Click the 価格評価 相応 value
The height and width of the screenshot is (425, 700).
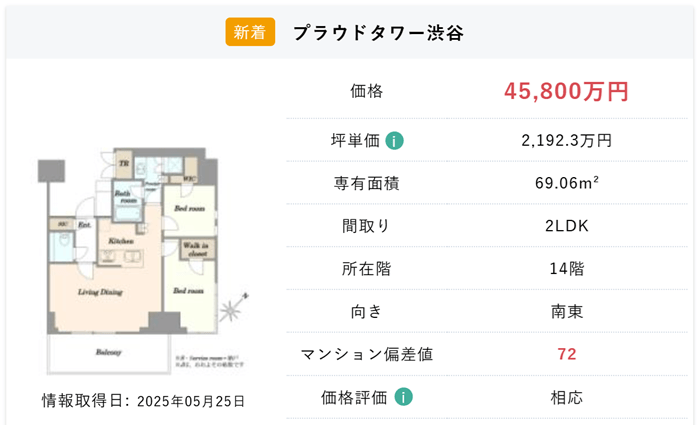567,397
